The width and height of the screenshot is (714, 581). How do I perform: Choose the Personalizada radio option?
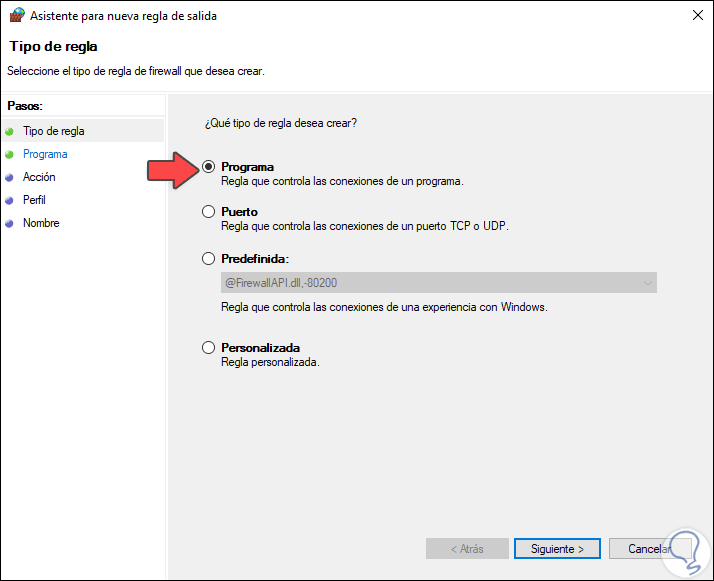[x=208, y=348]
